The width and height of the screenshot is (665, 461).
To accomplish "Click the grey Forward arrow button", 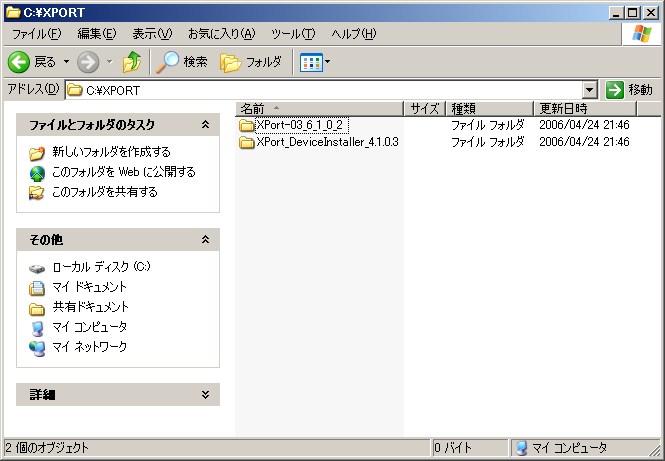I will pos(88,62).
